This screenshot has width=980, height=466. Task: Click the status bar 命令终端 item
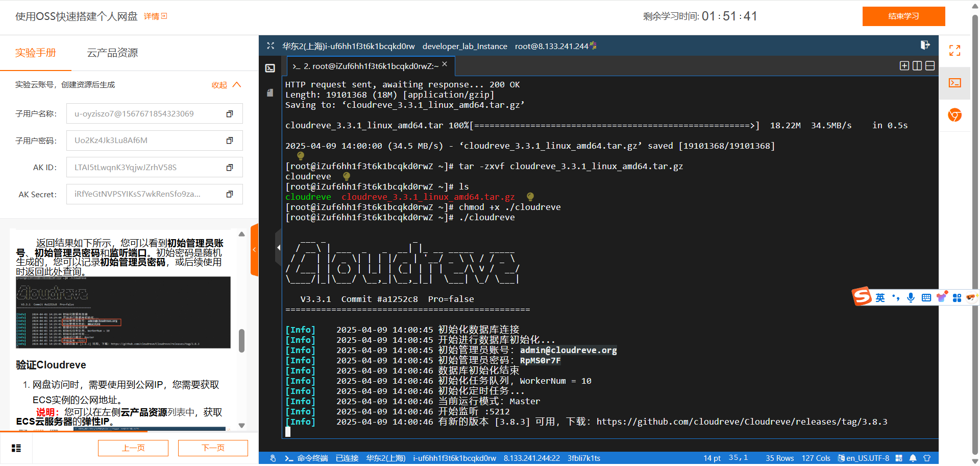pos(307,458)
